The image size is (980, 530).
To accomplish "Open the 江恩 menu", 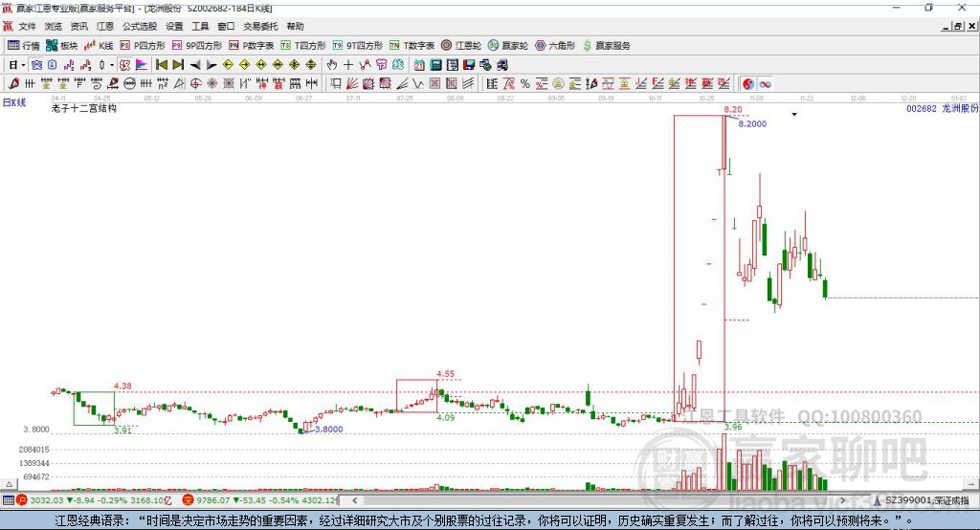I will coord(105,26).
